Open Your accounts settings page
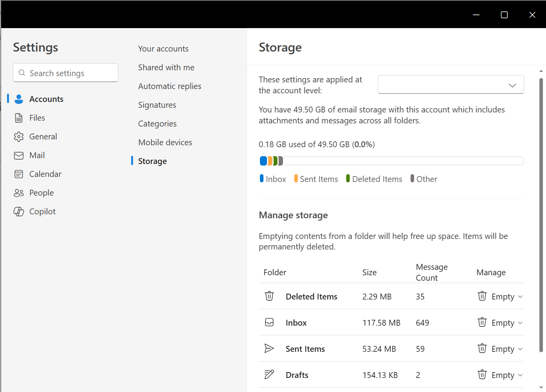 click(x=163, y=49)
